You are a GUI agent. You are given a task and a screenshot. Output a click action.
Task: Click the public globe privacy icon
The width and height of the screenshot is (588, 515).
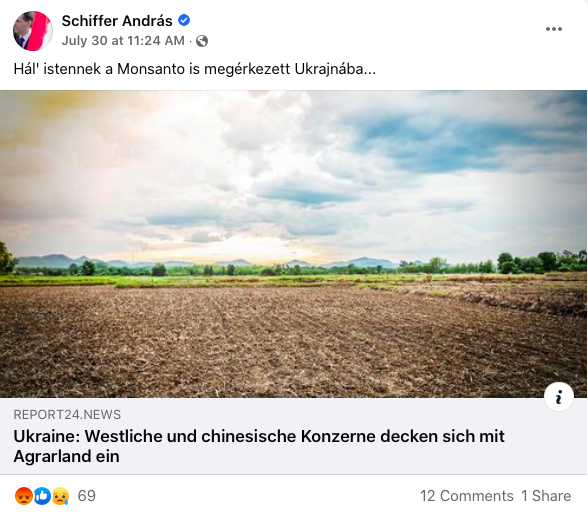click(202, 41)
